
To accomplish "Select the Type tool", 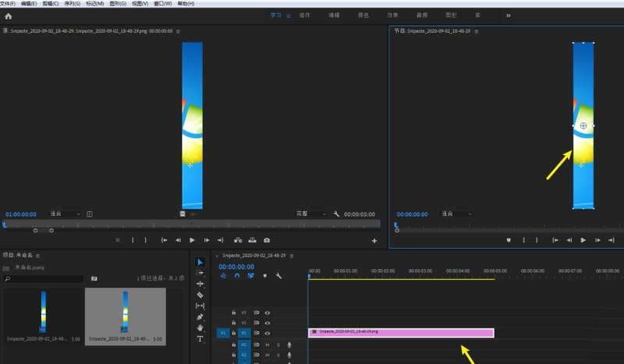I will 200,339.
